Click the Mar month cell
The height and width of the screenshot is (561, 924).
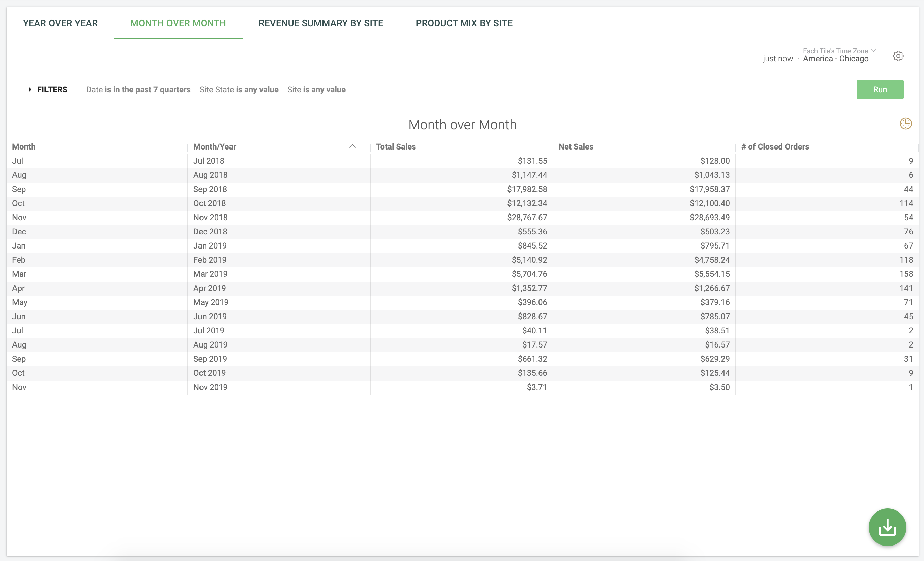pos(19,274)
